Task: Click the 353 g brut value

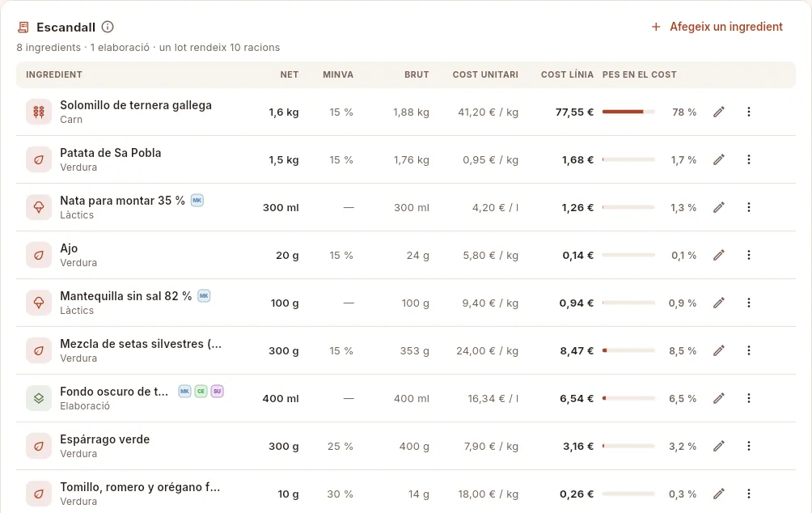Action: tap(414, 351)
